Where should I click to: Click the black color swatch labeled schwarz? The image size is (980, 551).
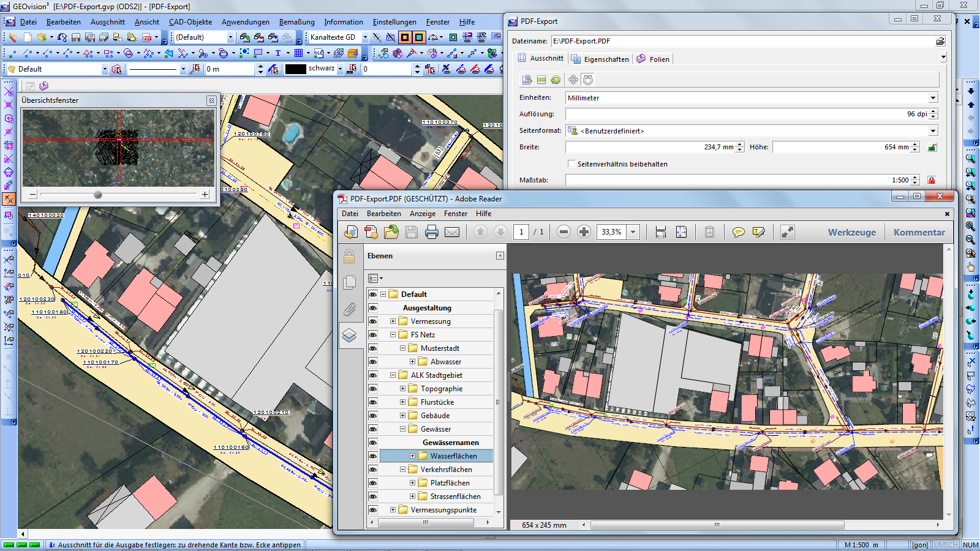point(296,69)
